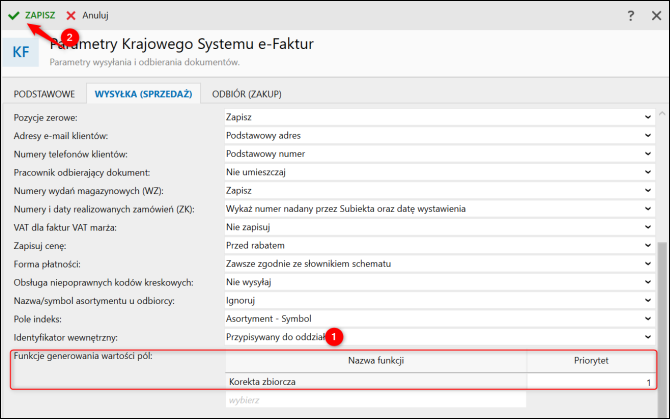Screen dimensions: 670x419
Task: Click the Priorytet column header
Action: pos(590,360)
